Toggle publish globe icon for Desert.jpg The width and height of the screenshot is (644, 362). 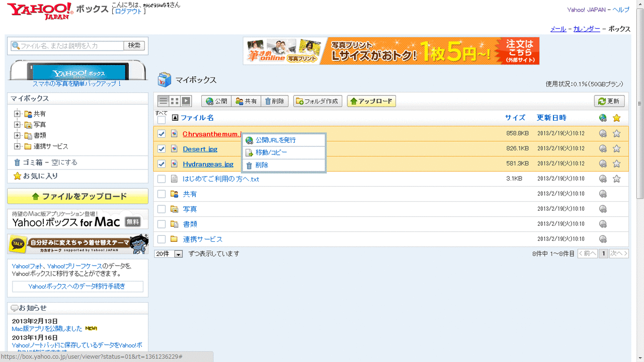(603, 149)
